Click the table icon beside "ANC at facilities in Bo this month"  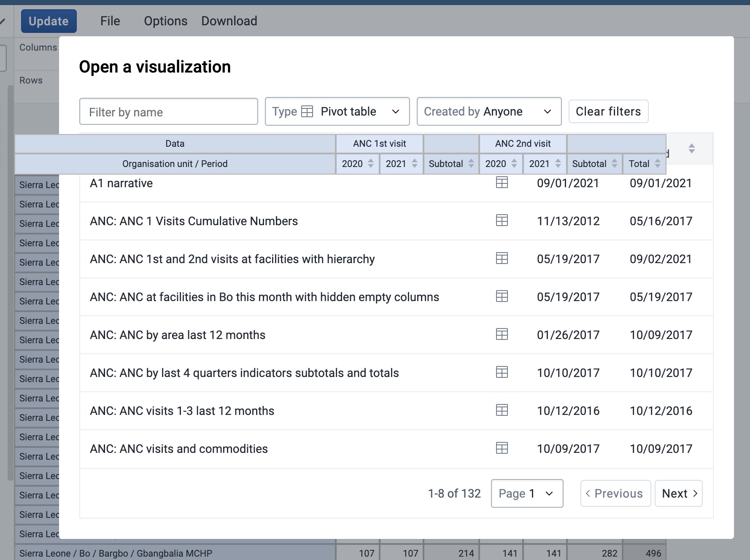pos(502,296)
